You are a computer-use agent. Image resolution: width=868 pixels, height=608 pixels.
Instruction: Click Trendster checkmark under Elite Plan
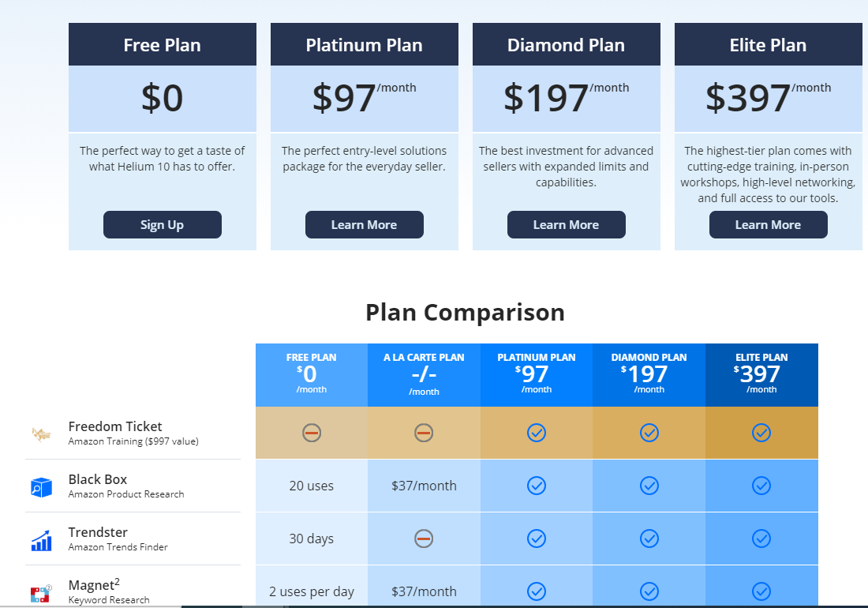coord(761,539)
